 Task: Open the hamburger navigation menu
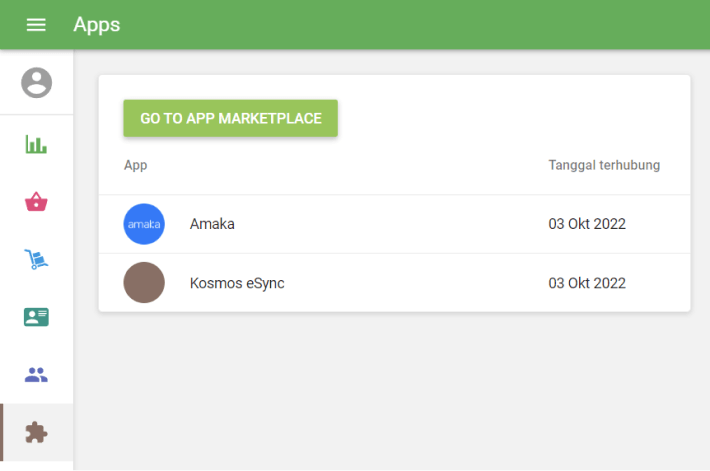tap(36, 25)
